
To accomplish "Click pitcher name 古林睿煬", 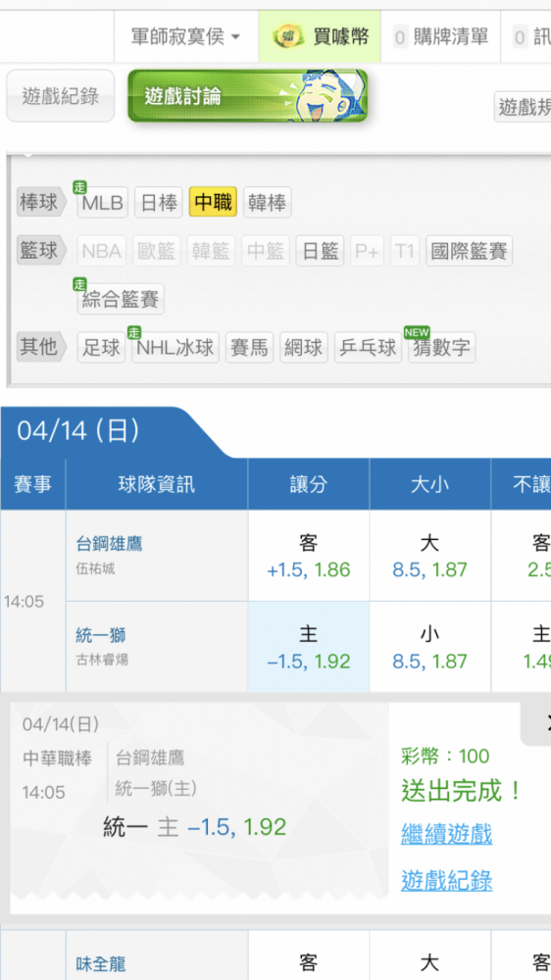I will (102, 660).
